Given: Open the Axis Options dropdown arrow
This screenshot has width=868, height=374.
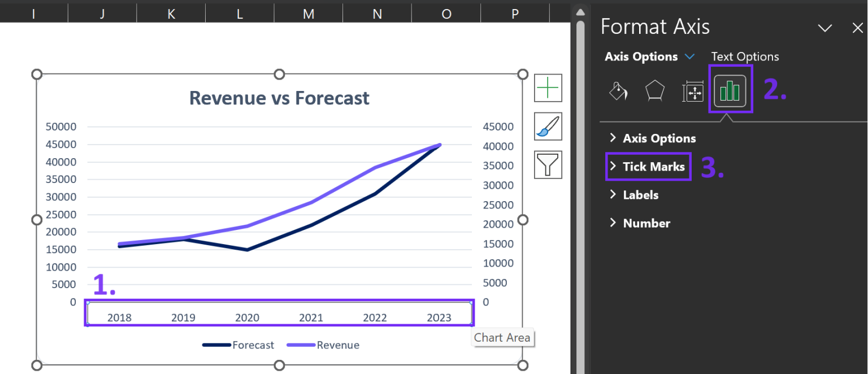Looking at the screenshot, I should pyautogui.click(x=689, y=56).
